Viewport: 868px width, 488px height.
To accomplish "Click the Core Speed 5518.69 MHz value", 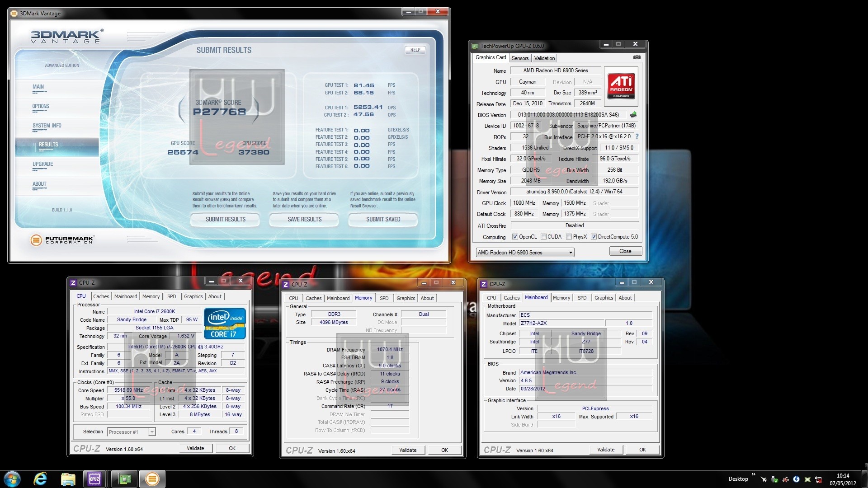I will click(x=129, y=390).
